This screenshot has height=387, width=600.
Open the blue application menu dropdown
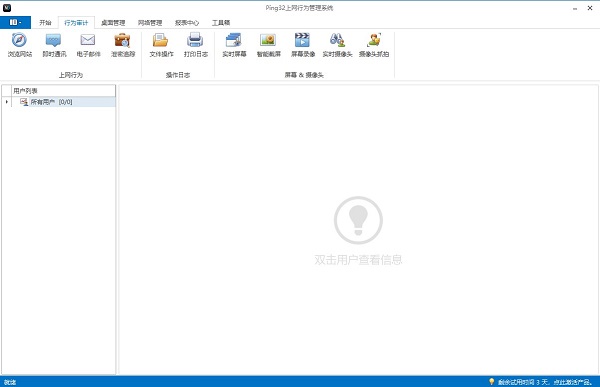15,22
